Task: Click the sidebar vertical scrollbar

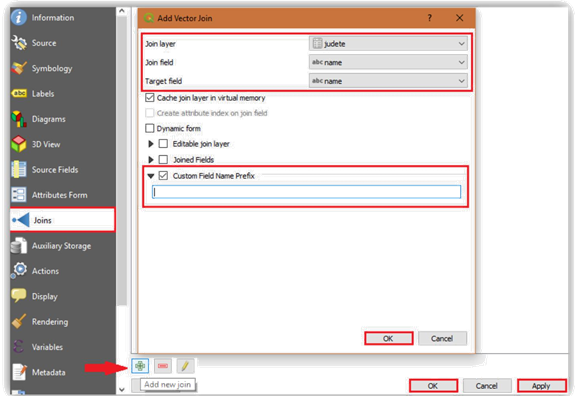Action: [x=122, y=161]
